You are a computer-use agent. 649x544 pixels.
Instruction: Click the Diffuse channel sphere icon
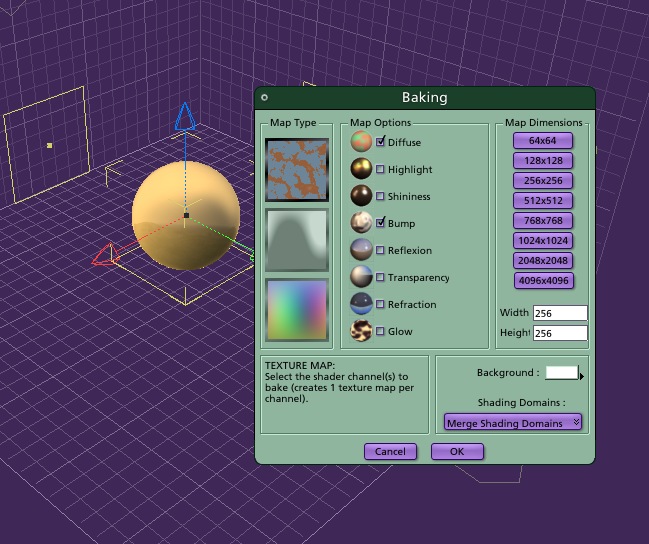361,142
